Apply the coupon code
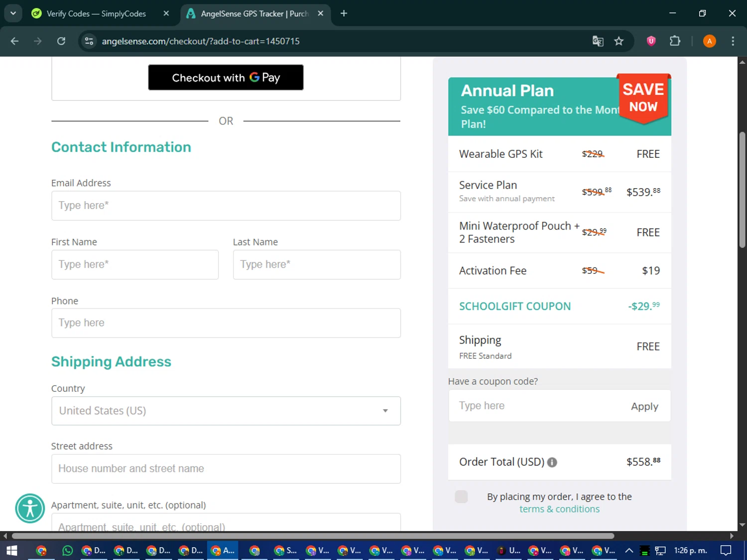 (644, 407)
